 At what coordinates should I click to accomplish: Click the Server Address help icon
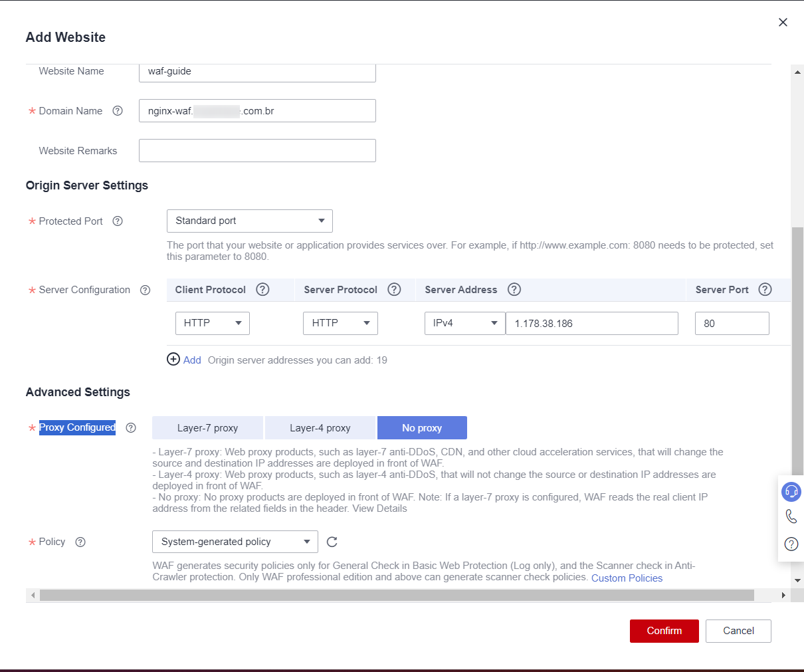[x=514, y=289]
